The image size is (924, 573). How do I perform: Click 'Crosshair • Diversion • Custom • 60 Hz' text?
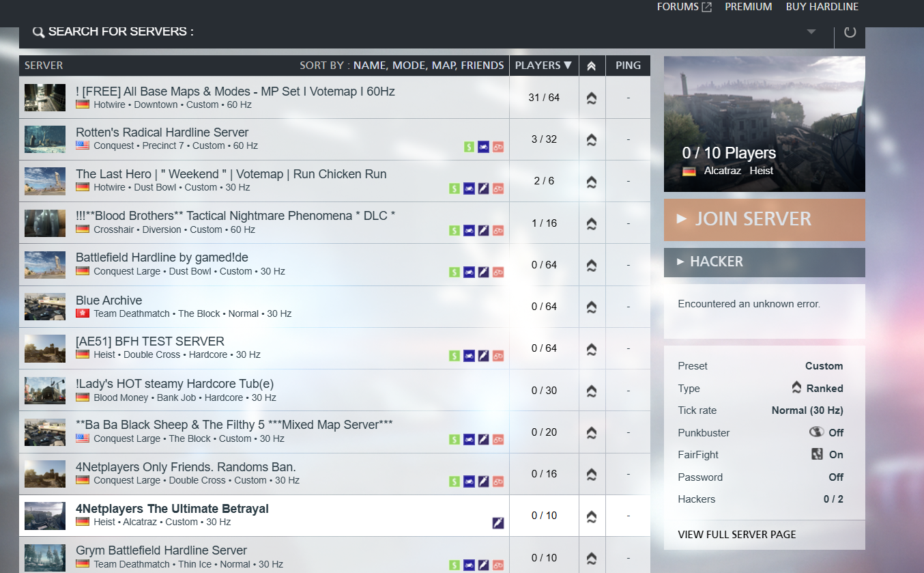[x=175, y=229]
